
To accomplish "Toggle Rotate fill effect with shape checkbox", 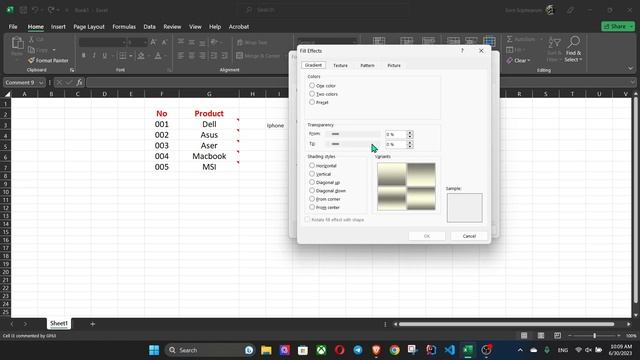I will (x=307, y=220).
